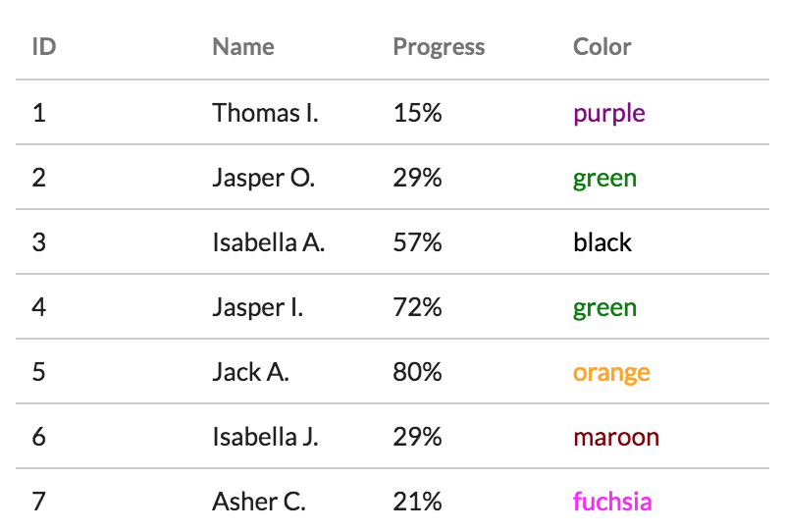Image resolution: width=785 pixels, height=532 pixels.
Task: Select the Jack A. name cell
Action: [x=250, y=372]
